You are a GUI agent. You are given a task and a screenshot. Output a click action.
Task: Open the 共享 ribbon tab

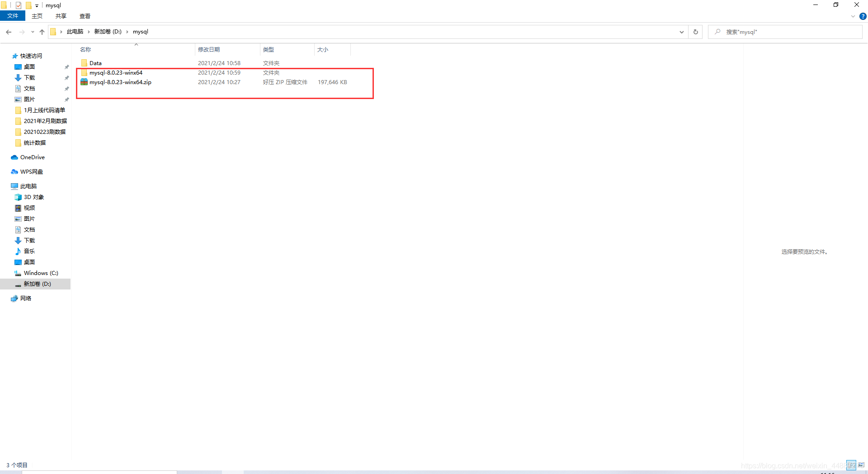click(x=61, y=16)
